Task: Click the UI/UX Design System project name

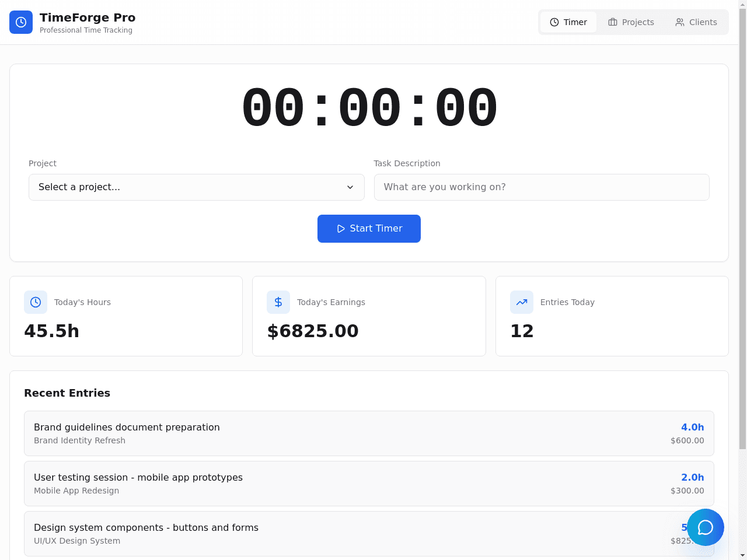Action: click(77, 541)
